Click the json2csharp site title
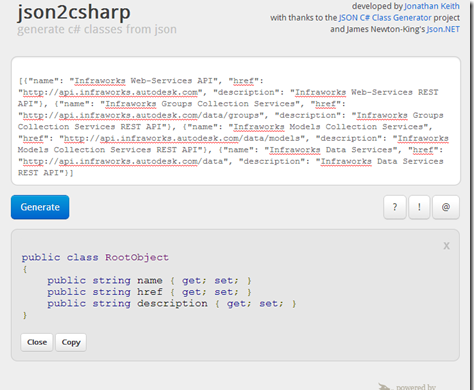Viewport: 474px width, 390px height. (74, 12)
